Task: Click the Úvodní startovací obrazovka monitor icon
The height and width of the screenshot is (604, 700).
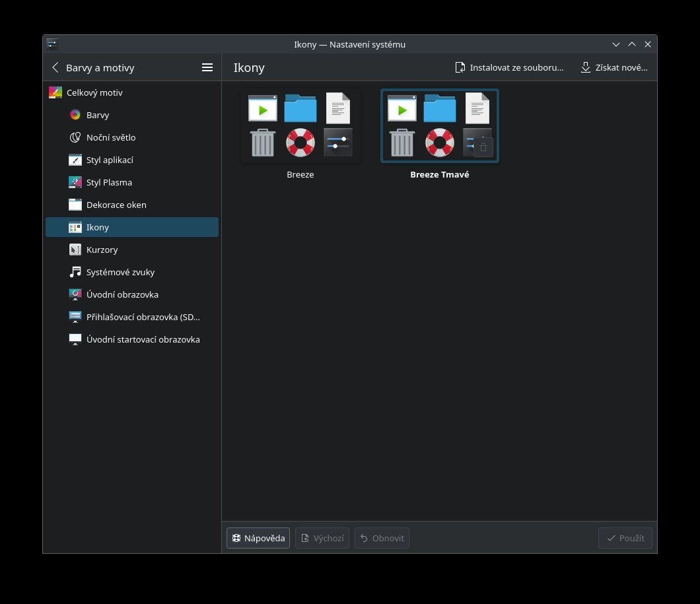Action: 75,339
